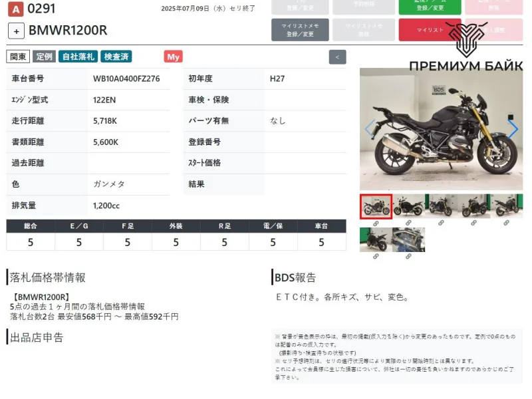This screenshot has height=399, width=532.
Task: Click link icon under fourth thumbnail
Action: [473, 223]
